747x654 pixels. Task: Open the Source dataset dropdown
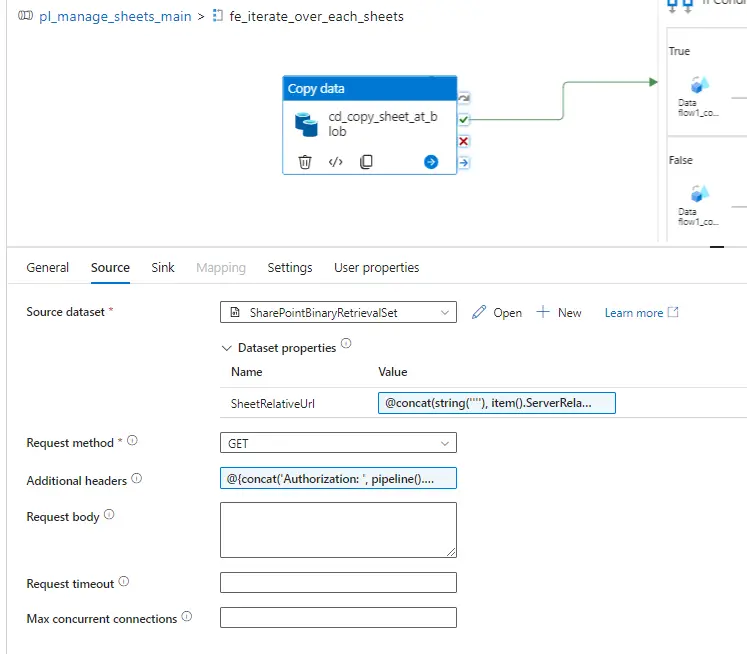pos(338,312)
